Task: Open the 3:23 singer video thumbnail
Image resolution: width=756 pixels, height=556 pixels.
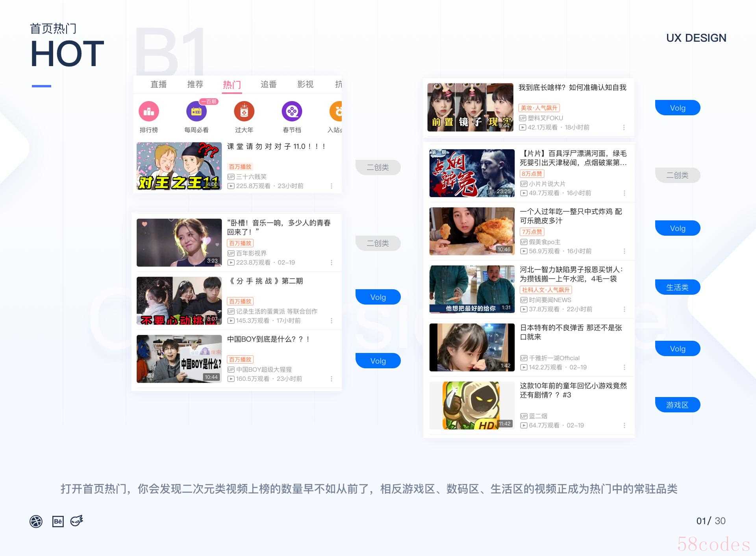Action: (x=179, y=242)
